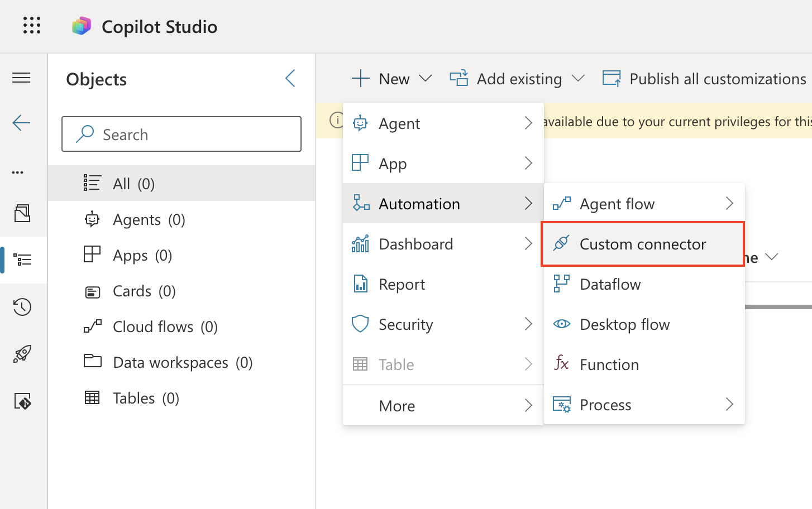The height and width of the screenshot is (509, 812).
Task: Select the Objects list icon in sidebar
Action: point(22,260)
